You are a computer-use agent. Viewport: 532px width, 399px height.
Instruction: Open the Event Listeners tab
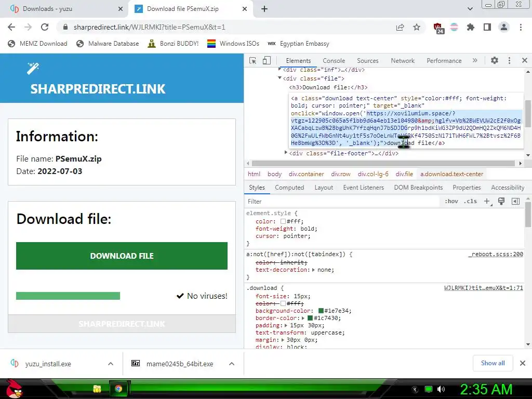[363, 188]
